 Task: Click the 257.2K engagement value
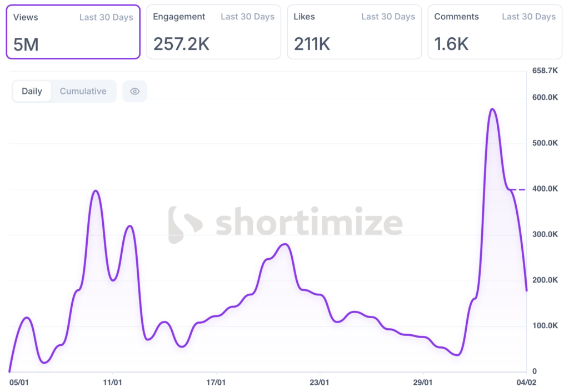click(x=181, y=44)
